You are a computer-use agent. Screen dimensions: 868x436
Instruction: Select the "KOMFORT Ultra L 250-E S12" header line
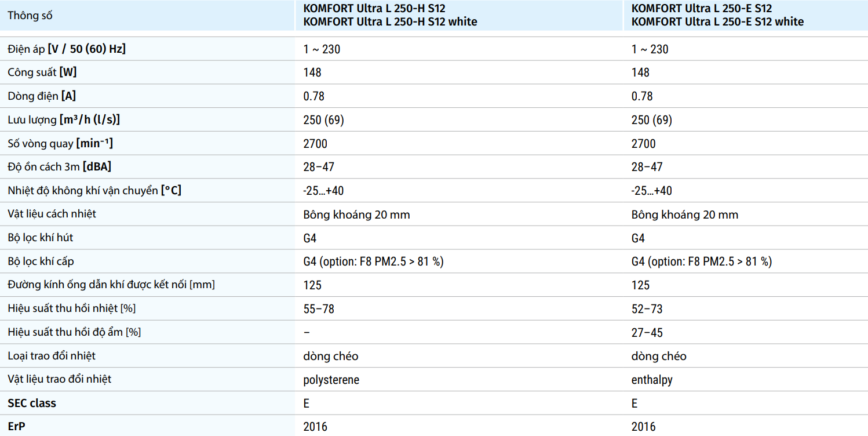pos(702,9)
